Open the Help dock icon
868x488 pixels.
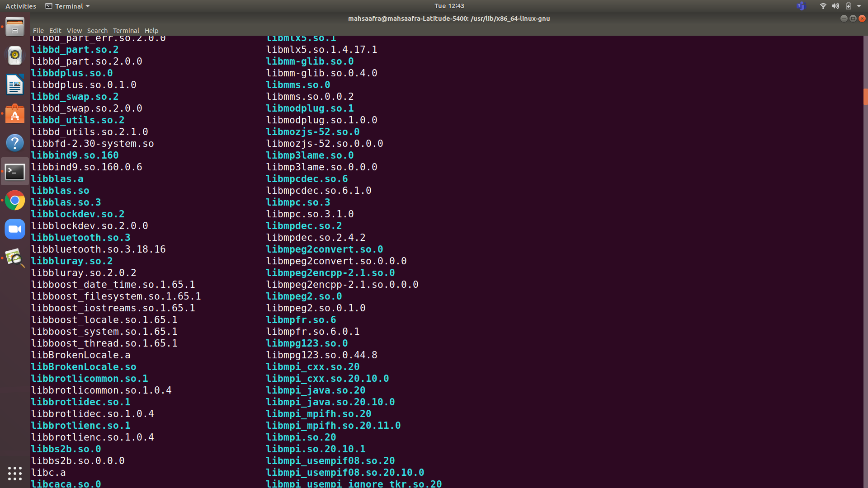tap(15, 143)
